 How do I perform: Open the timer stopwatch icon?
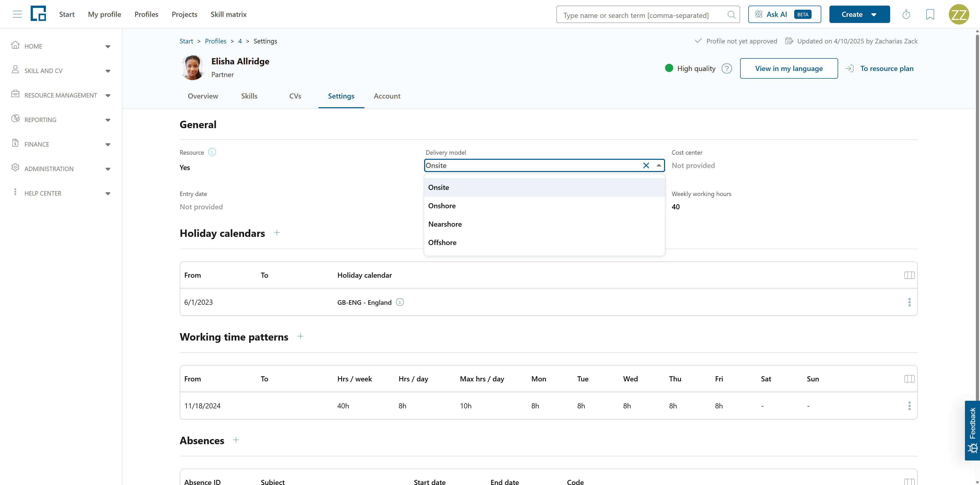pos(906,15)
